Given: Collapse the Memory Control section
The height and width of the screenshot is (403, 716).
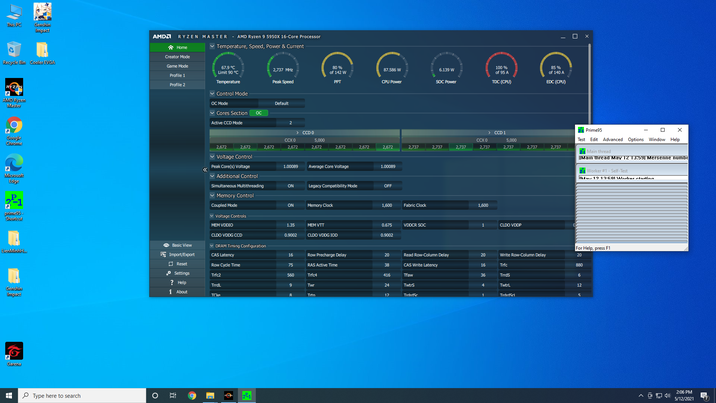Looking at the screenshot, I should coord(212,195).
